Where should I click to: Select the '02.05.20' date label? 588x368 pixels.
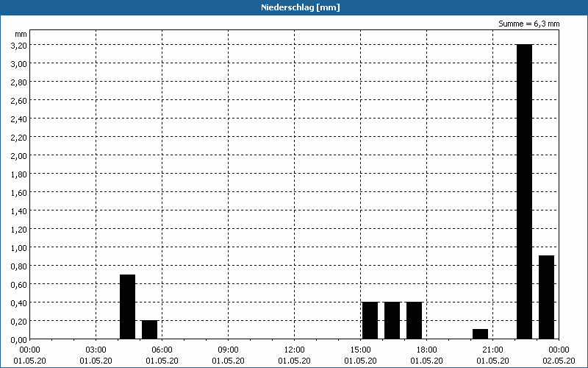[x=559, y=361]
